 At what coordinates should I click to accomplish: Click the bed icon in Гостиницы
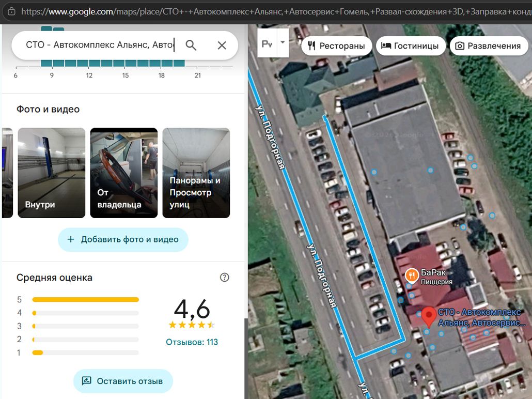click(x=386, y=45)
